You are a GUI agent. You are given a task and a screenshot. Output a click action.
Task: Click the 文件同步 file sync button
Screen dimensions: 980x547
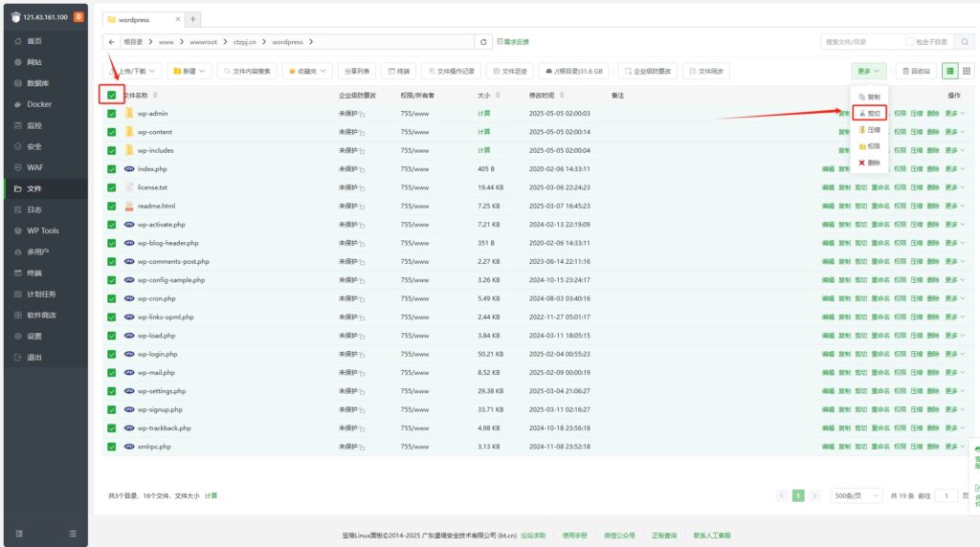click(706, 71)
